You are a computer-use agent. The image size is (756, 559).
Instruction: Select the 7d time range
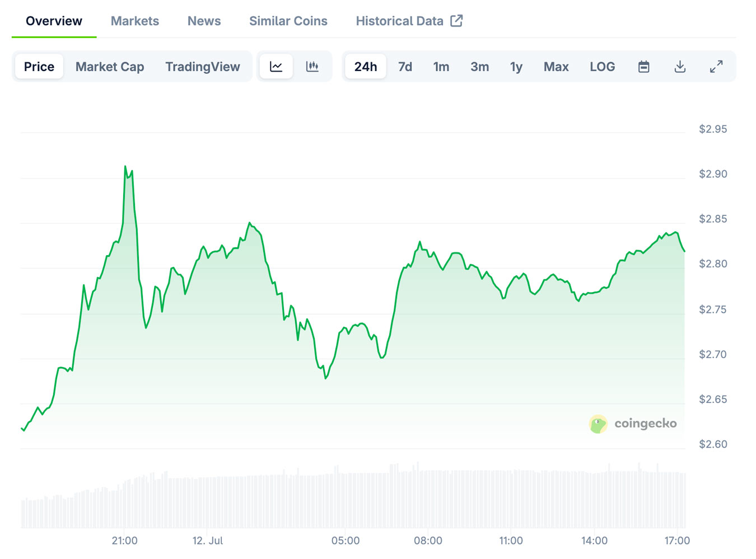click(404, 66)
